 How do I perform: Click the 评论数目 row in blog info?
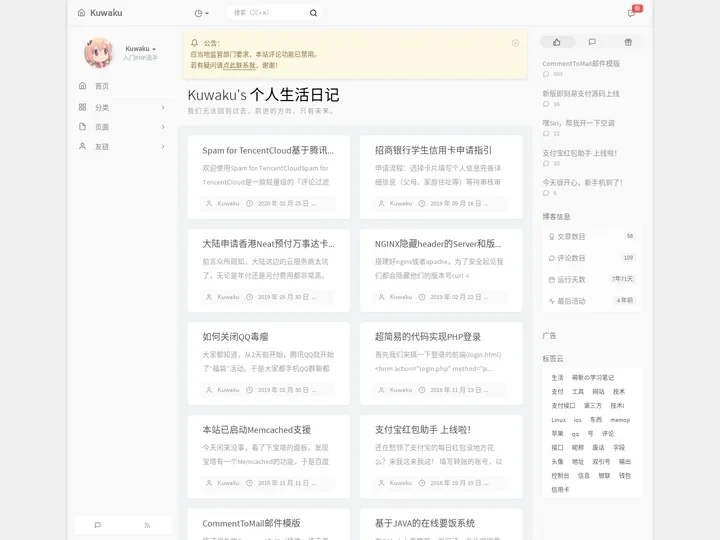click(x=591, y=258)
